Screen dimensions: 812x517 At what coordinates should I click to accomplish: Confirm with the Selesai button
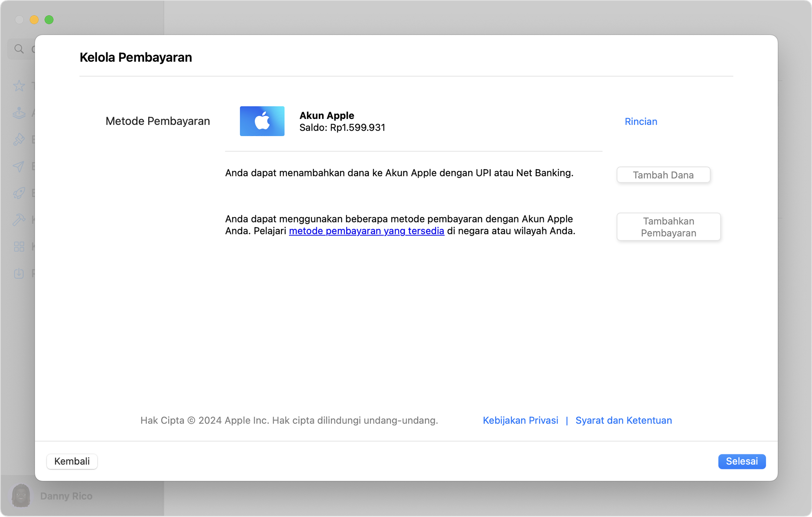point(742,461)
